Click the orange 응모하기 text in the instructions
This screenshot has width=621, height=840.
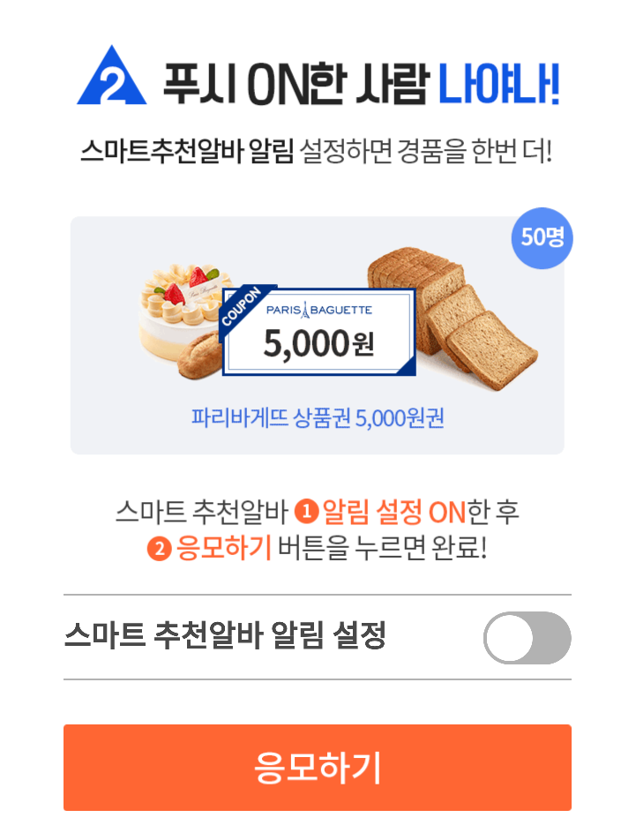(223, 549)
